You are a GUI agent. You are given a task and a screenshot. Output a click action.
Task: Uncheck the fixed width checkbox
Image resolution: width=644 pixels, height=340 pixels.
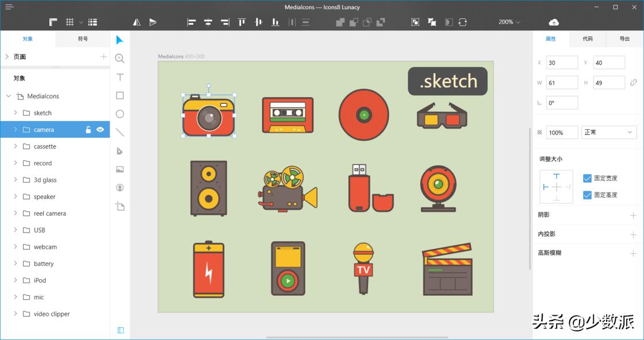point(587,179)
